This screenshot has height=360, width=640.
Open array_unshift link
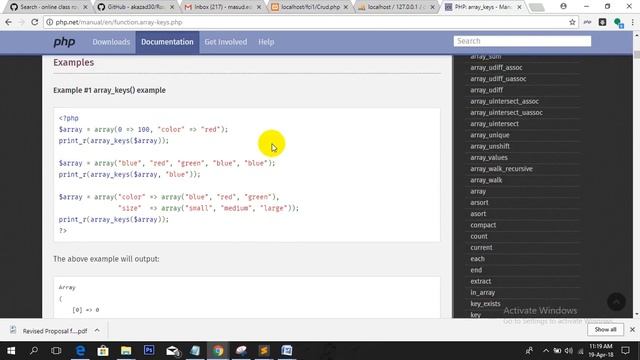point(490,146)
